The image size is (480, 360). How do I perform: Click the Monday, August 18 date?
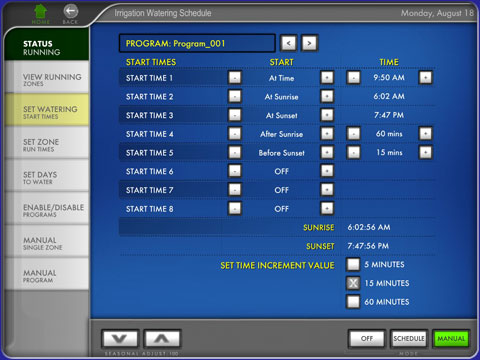(x=437, y=13)
